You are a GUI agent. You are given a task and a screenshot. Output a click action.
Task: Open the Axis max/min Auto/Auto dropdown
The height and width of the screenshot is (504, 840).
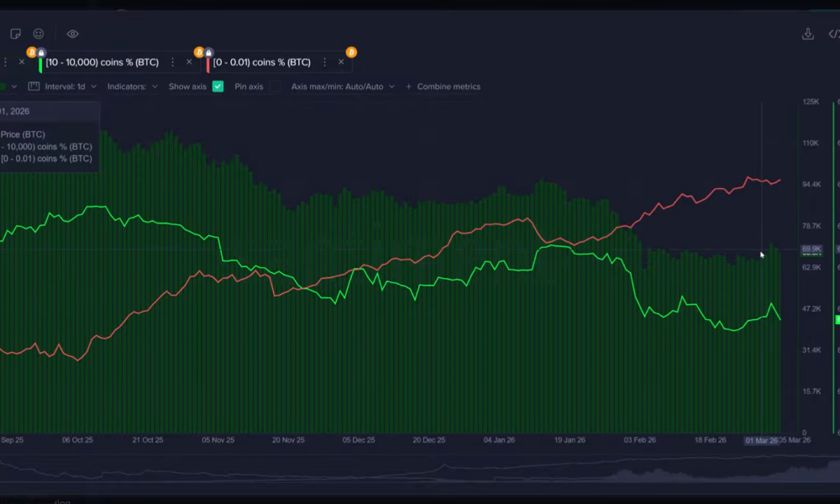pos(340,87)
